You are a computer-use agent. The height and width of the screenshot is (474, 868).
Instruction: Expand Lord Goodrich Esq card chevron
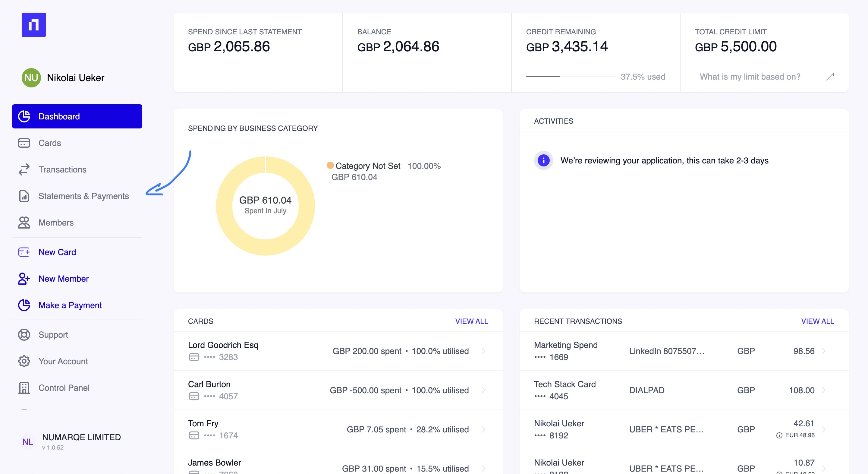click(483, 351)
